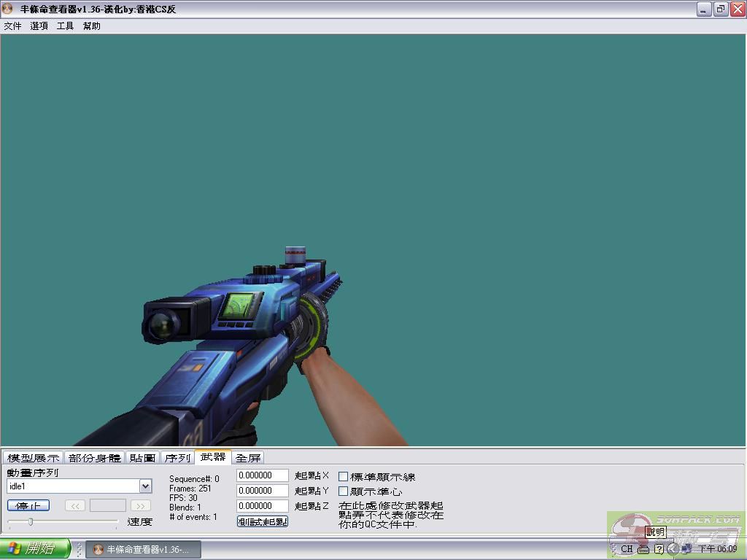747x560 pixels.
Task: Open the 文件 menu
Action: coord(12,26)
